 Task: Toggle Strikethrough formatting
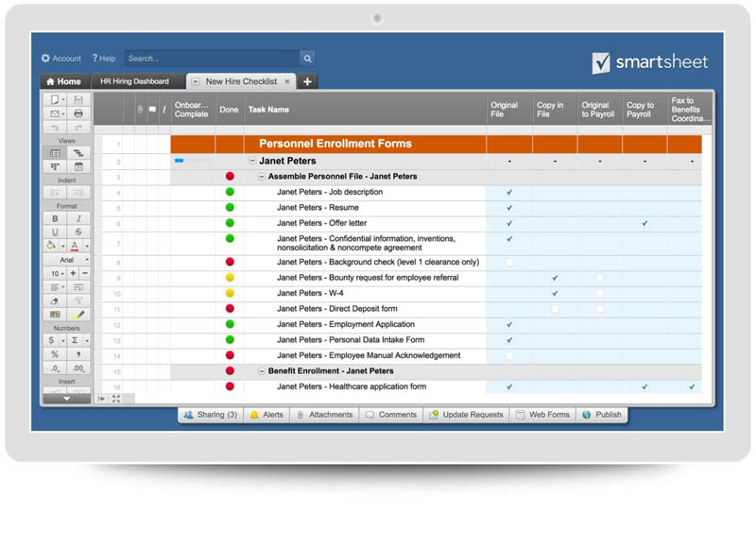78,232
